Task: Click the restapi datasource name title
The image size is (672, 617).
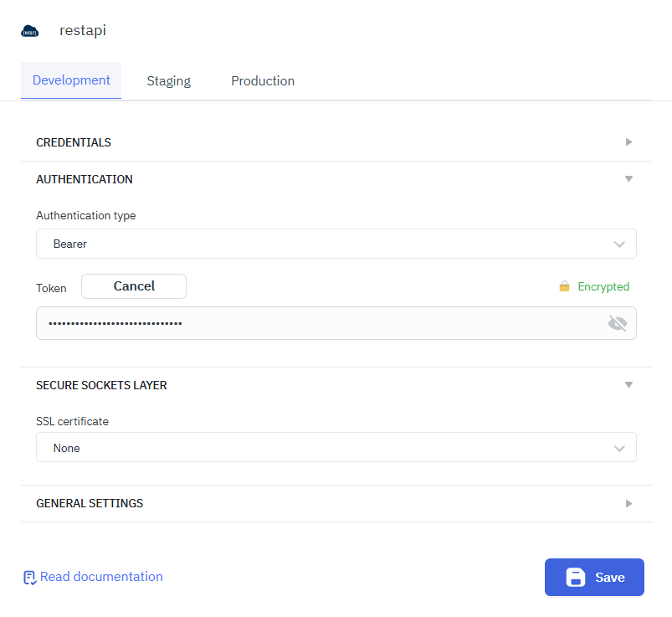Action: tap(83, 31)
